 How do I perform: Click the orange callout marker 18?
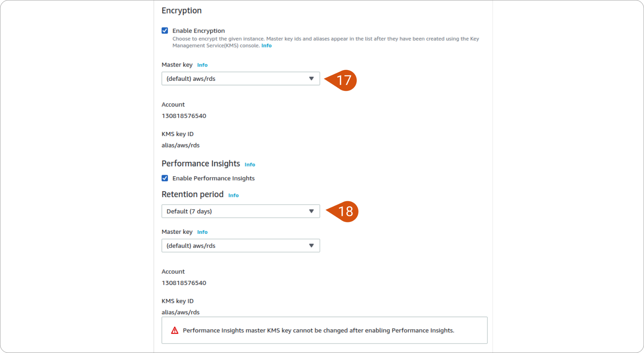(x=343, y=212)
